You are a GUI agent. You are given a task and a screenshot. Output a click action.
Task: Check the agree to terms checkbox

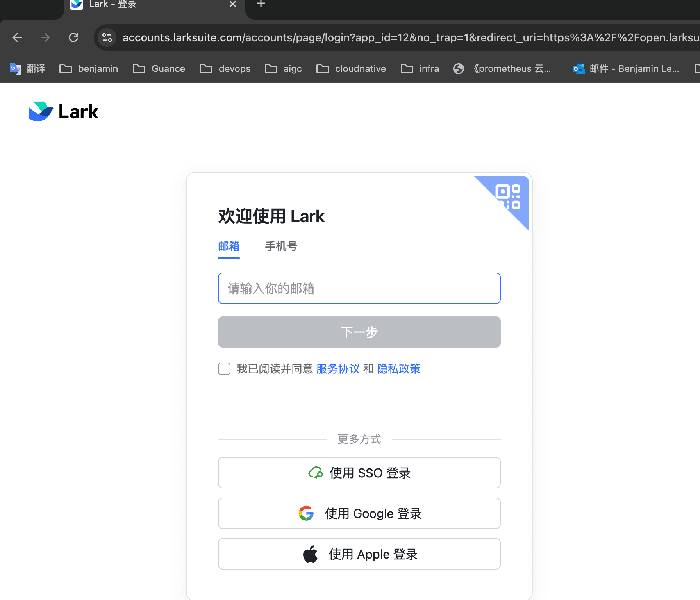coord(224,369)
